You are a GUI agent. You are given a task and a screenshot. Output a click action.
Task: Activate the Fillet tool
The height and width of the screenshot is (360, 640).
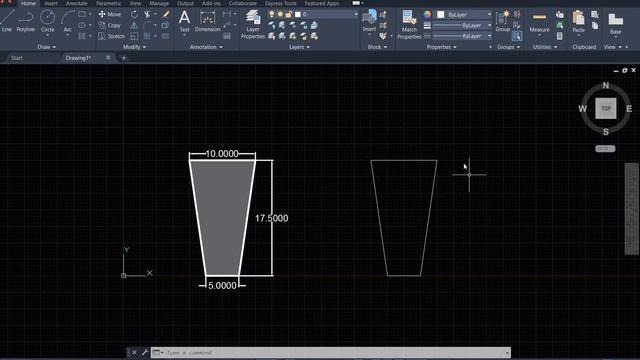tap(147, 25)
